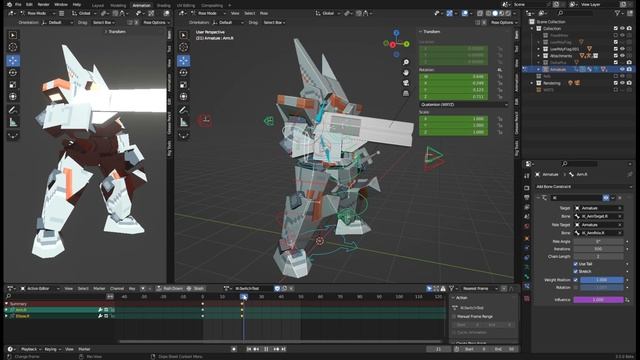The height and width of the screenshot is (360, 640).
Task: Open Add Bone Constraint dropdown
Action: point(583,187)
